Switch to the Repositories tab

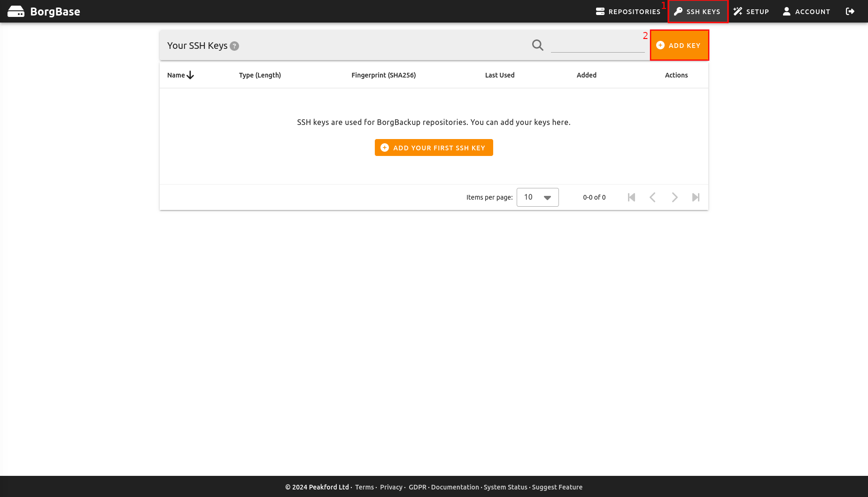[x=628, y=11]
